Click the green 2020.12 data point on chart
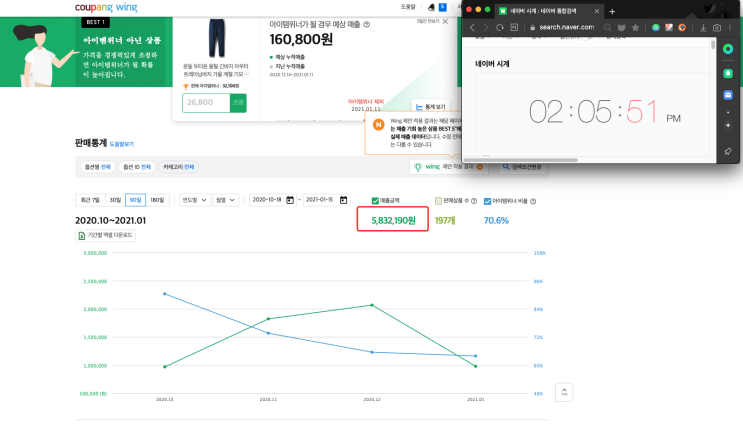This screenshot has height=428, width=743. [x=372, y=305]
